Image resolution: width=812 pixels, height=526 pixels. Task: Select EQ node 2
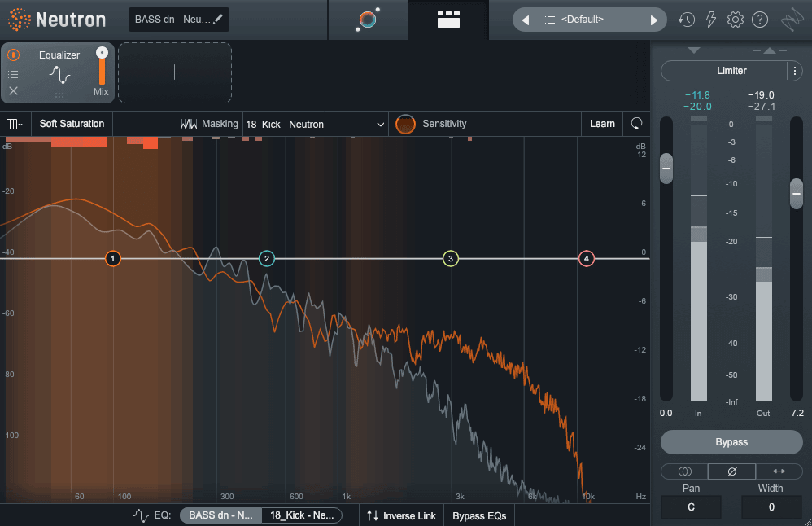pyautogui.click(x=267, y=258)
